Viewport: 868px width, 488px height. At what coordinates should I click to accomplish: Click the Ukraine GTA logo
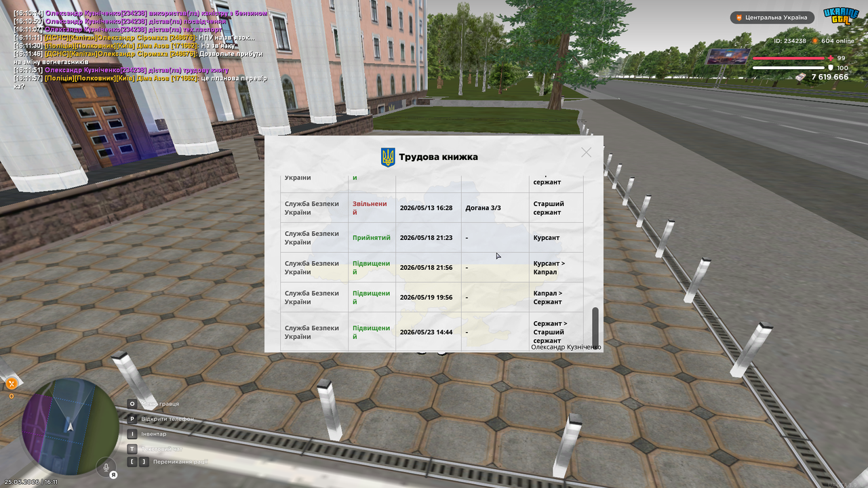841,16
